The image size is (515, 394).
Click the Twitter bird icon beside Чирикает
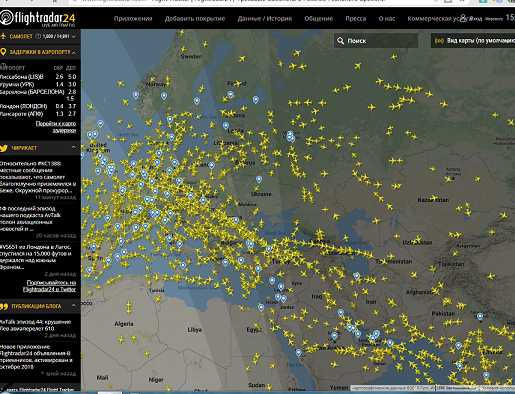click(x=4, y=148)
